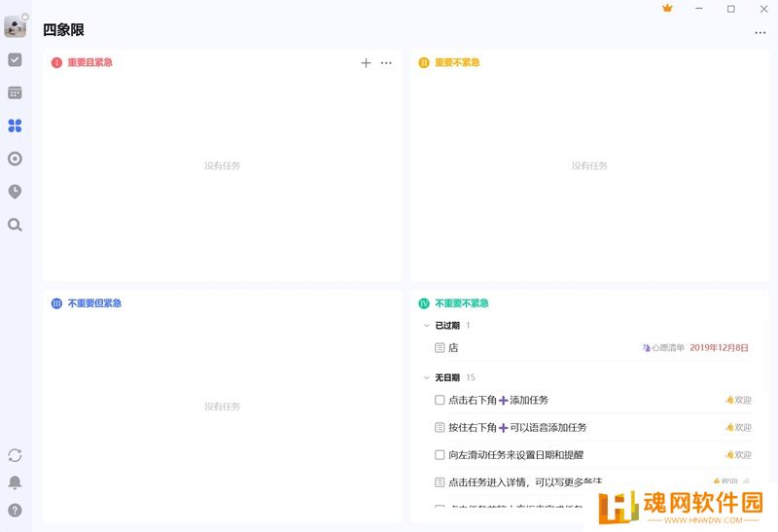
Task: Open the focus timer target icon
Action: coord(15,159)
